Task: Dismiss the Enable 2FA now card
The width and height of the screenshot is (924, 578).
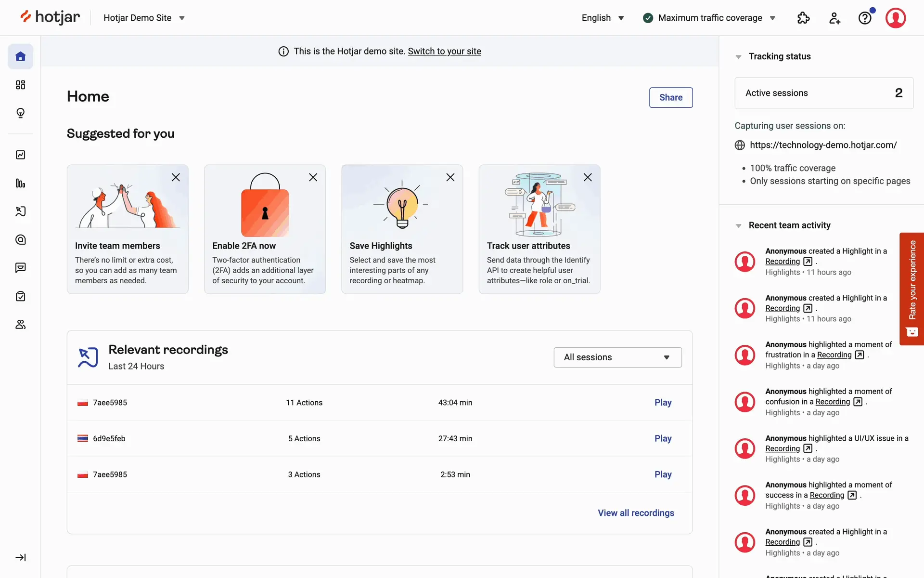Action: click(x=313, y=177)
